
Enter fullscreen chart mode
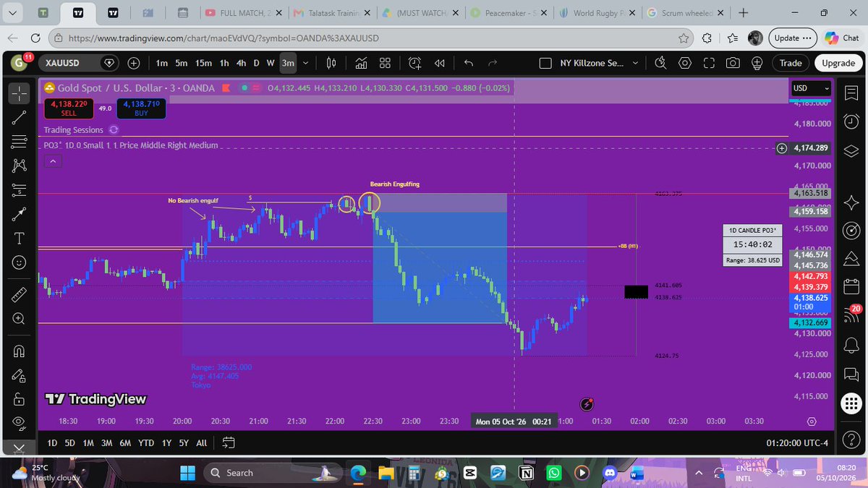point(709,63)
